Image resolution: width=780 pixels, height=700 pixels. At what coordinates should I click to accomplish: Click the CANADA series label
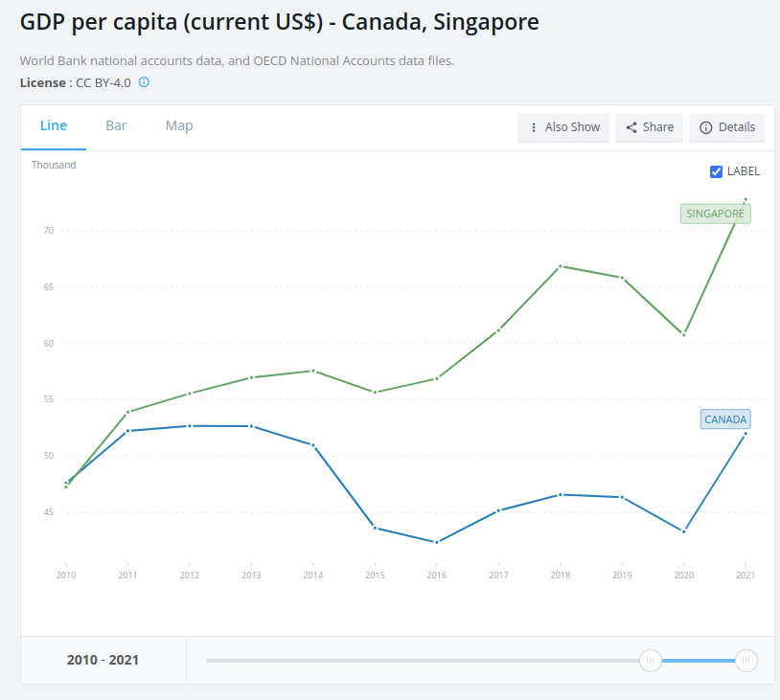point(725,419)
